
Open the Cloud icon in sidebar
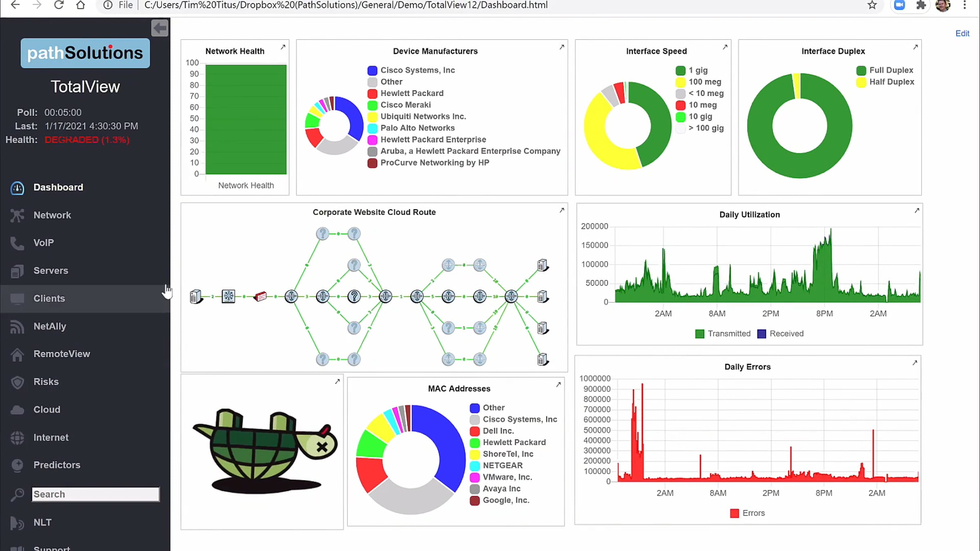click(17, 409)
